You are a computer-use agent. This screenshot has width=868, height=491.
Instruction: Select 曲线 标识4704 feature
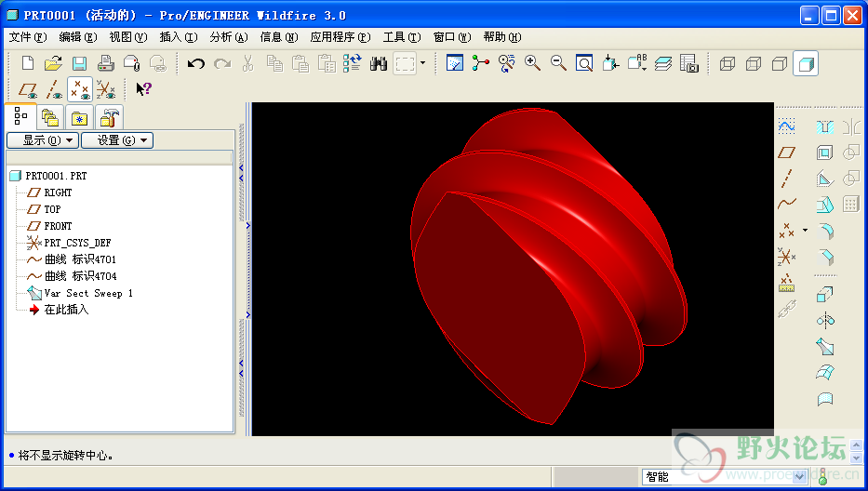(80, 275)
